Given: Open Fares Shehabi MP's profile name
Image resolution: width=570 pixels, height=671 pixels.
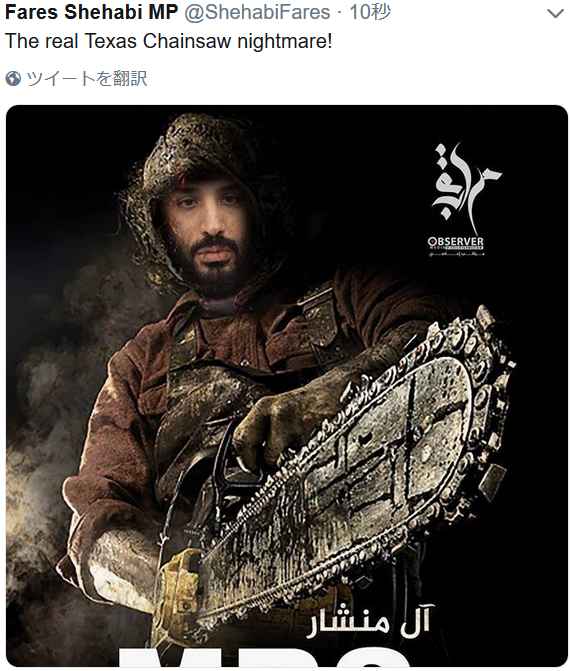Looking at the screenshot, I should coord(91,12).
